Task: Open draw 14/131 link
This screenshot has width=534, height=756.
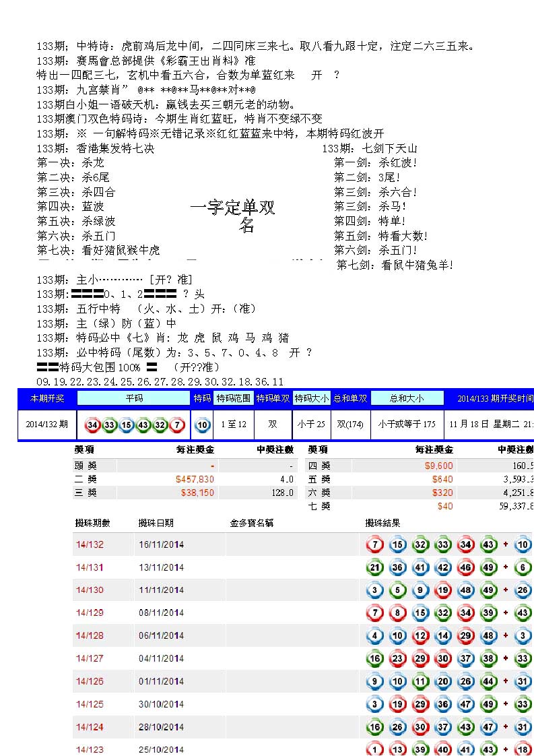Action: click(x=90, y=567)
